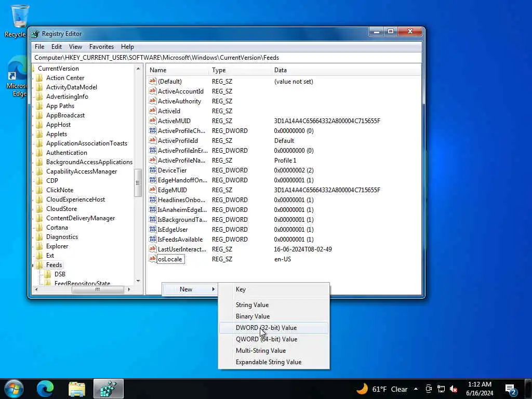Click the Cortana folder icon
This screenshot has height=399, width=532.
tap(39, 228)
